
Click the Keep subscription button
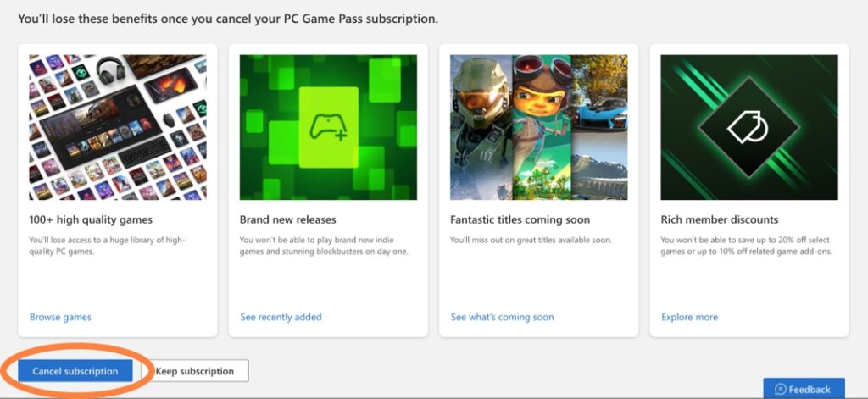coord(195,371)
